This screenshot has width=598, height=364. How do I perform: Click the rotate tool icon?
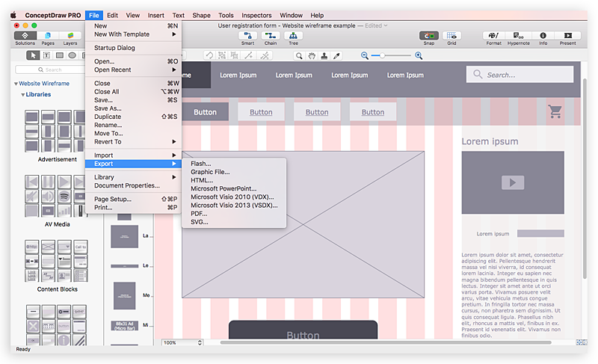209,55
